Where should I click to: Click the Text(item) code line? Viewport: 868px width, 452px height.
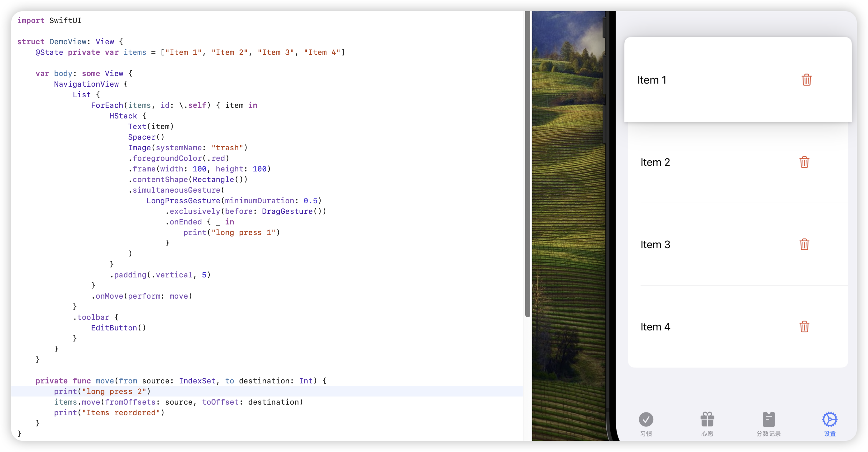150,126
